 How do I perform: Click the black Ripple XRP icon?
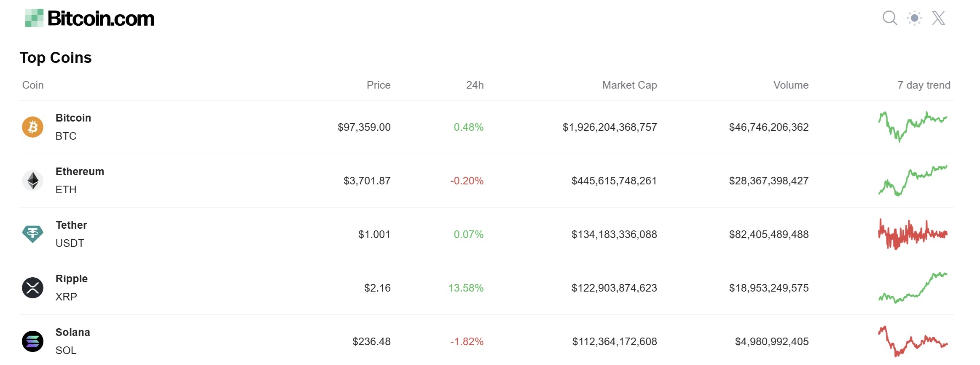(x=32, y=288)
